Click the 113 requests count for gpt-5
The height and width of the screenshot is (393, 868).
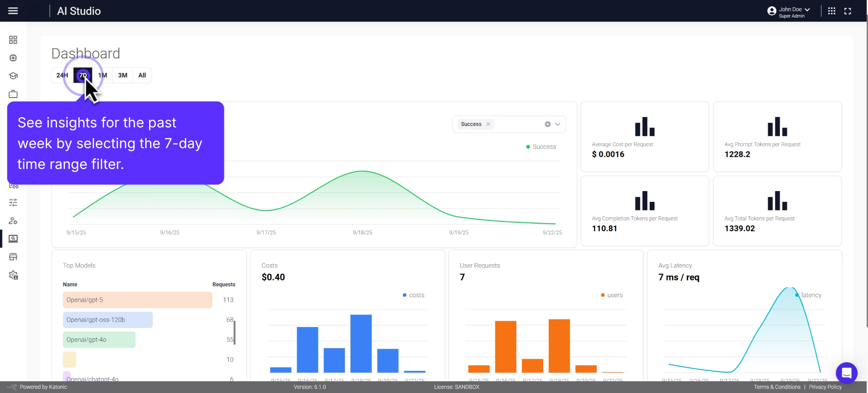click(x=228, y=300)
